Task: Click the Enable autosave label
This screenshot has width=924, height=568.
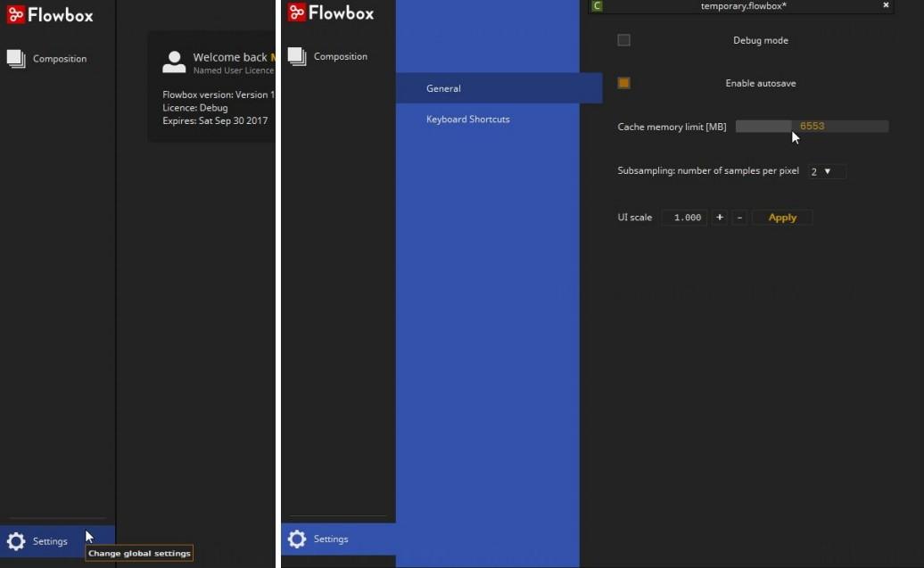Action: coord(760,83)
